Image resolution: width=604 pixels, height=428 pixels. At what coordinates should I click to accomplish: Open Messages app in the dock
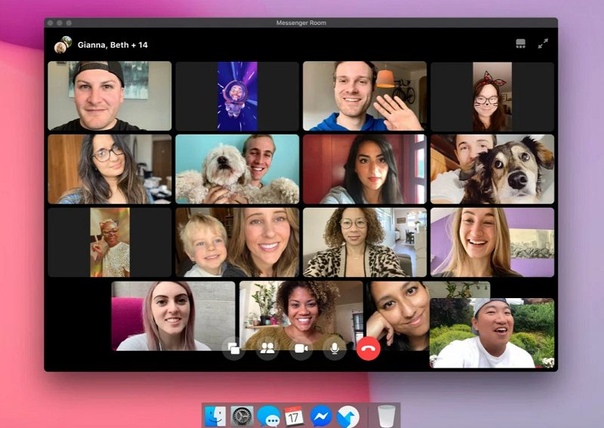(x=268, y=415)
